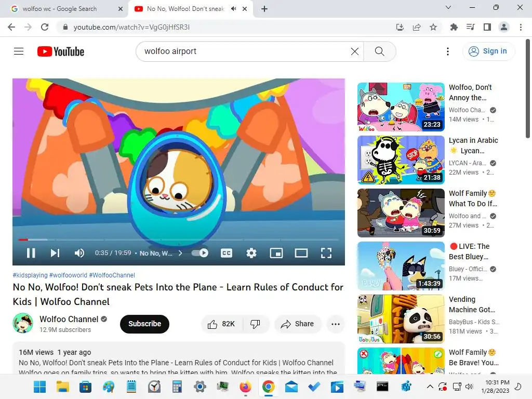Open media controls icon in toolbar
Image resolution: width=532 pixels, height=399 pixels.
click(x=470, y=27)
